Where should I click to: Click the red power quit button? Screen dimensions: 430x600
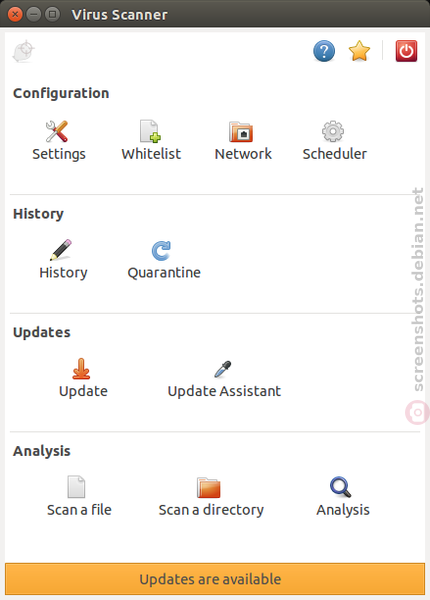(x=406, y=51)
